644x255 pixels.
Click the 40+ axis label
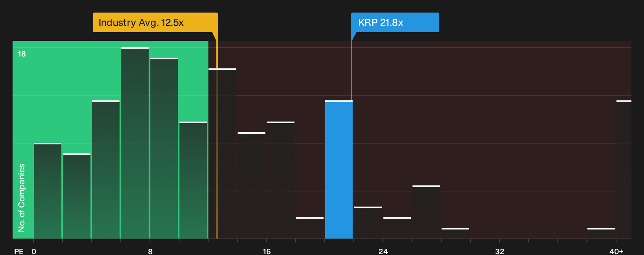click(x=616, y=251)
